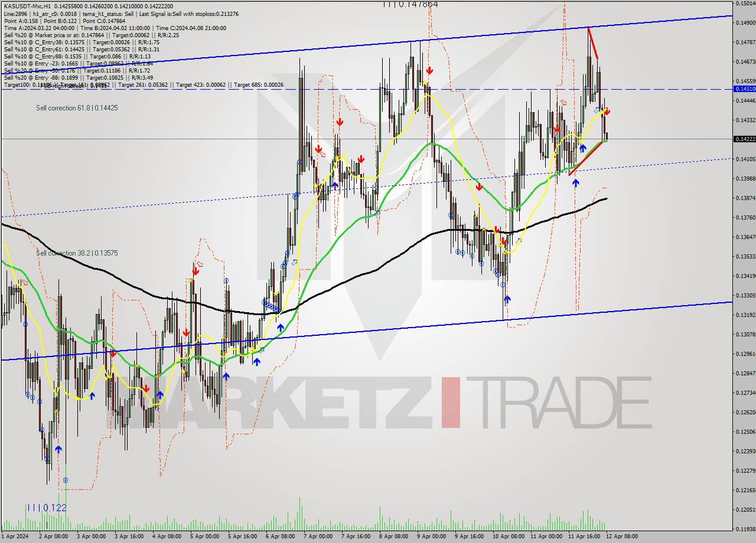Click the '12 Apr 08:00' time axis label

point(621,537)
